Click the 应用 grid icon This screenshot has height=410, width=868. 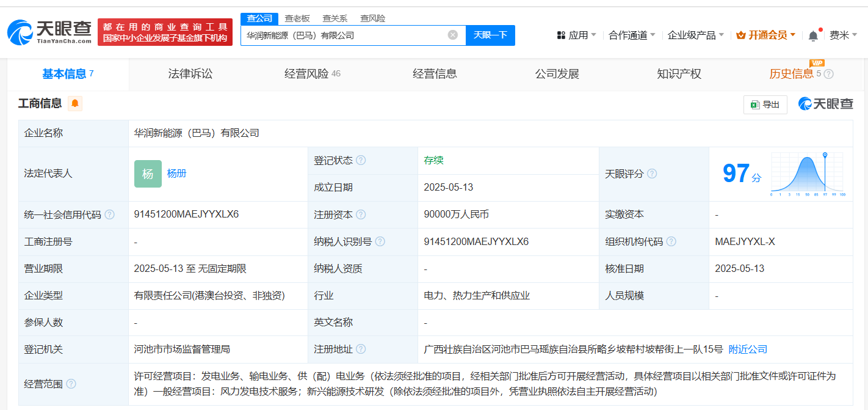coord(561,35)
